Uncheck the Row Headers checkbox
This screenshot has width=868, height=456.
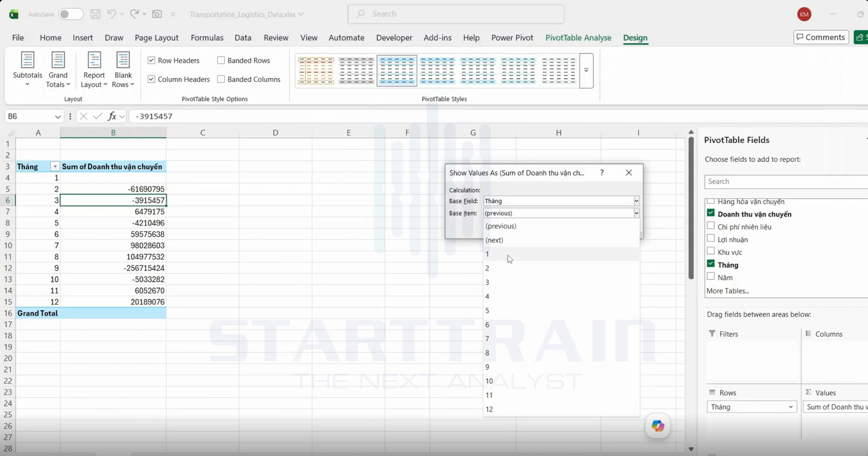coord(152,60)
